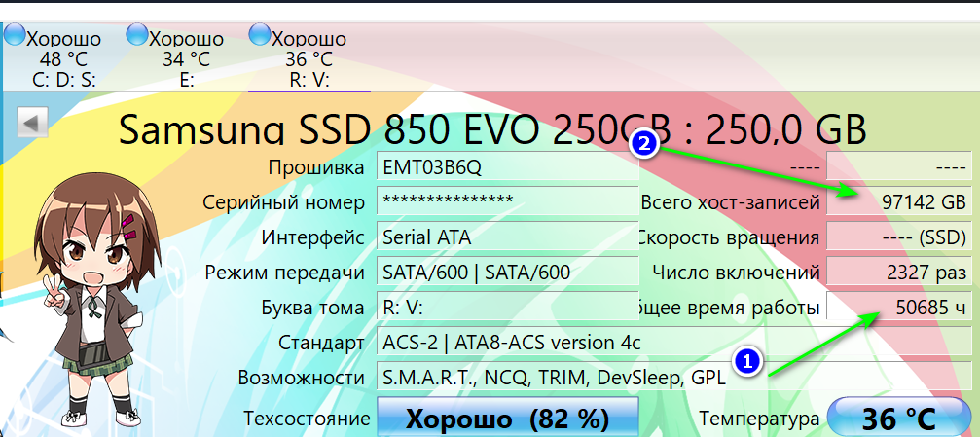
Task: Click the blue status orb for R: V:
Action: coord(260,34)
